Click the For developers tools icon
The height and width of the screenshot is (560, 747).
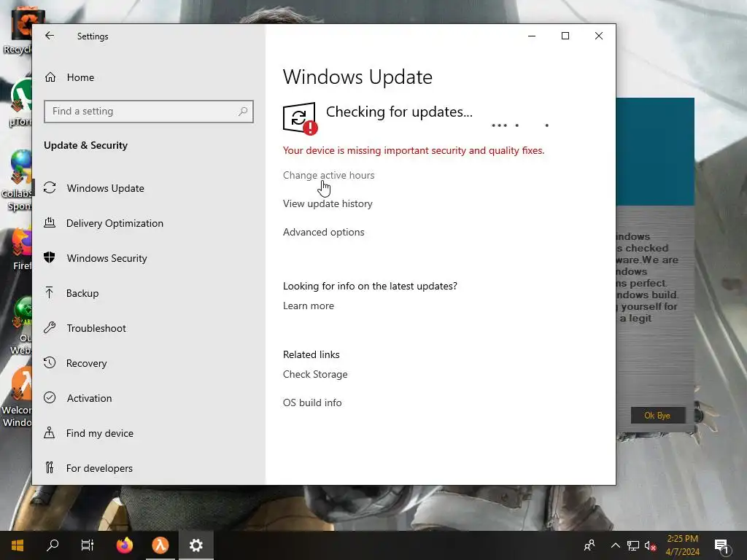click(50, 467)
